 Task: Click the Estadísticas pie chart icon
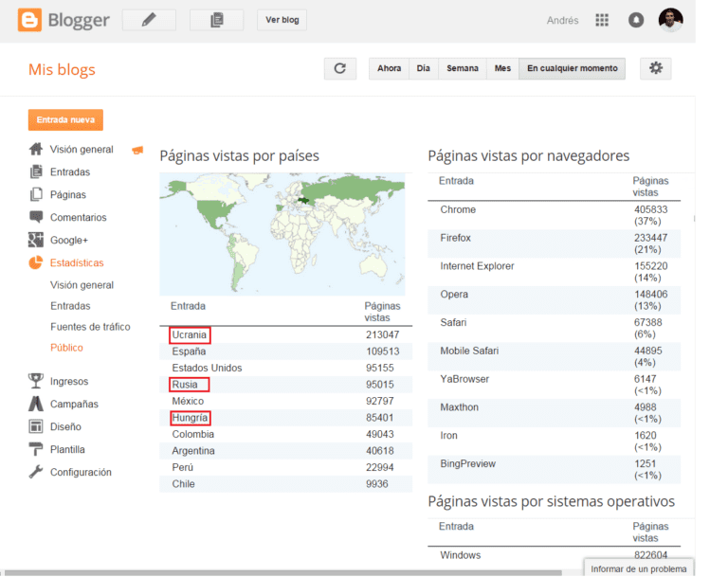click(x=36, y=262)
